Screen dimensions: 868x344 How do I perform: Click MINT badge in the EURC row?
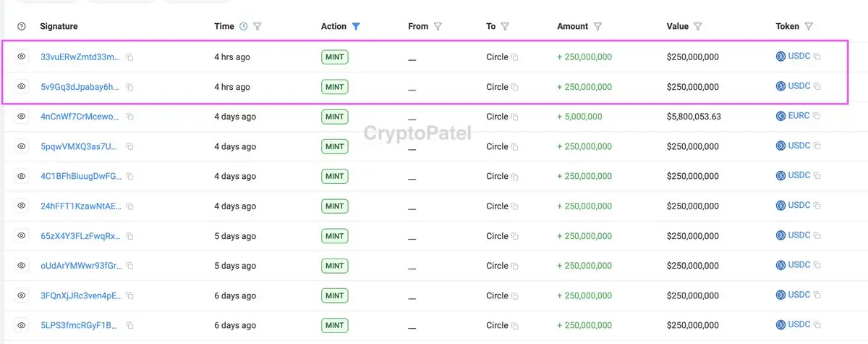(x=335, y=117)
